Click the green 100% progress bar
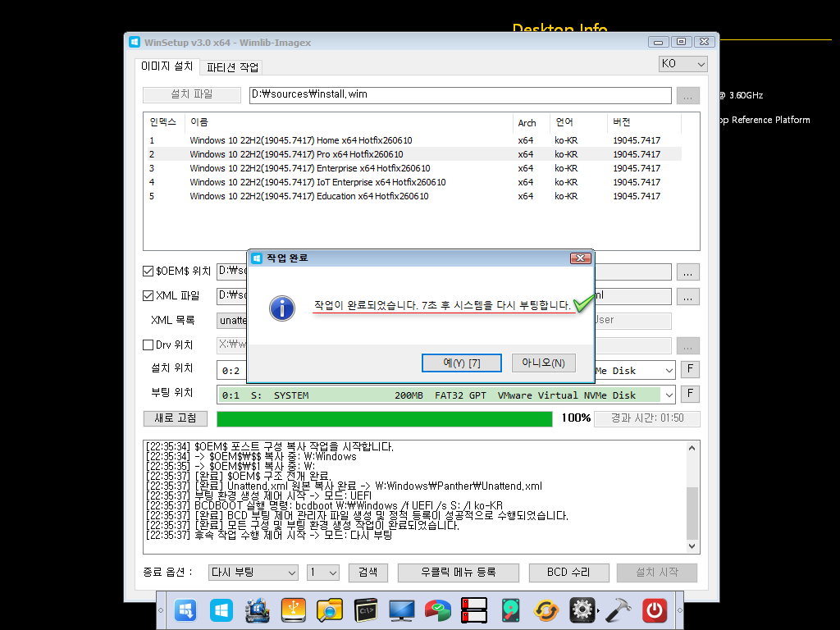This screenshot has height=630, width=840. point(385,419)
